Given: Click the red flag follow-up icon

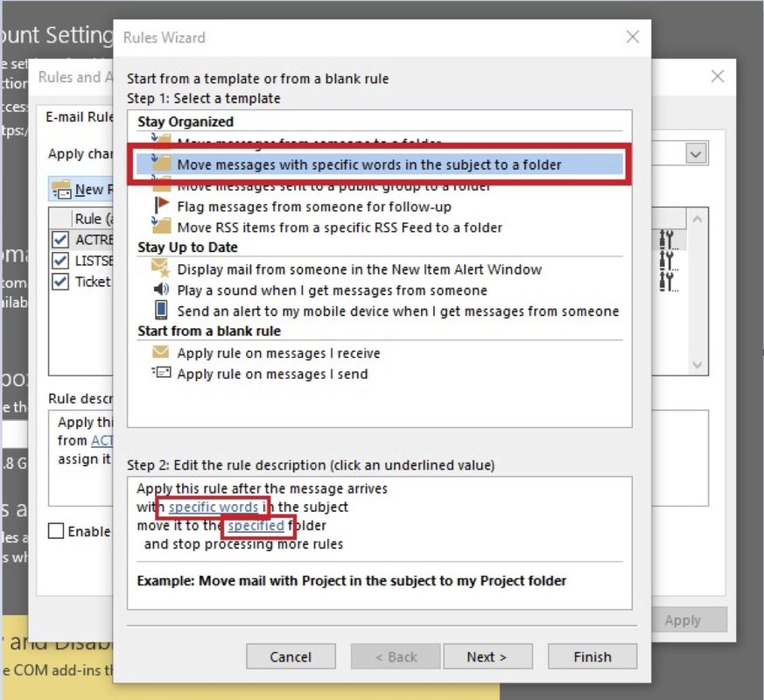Looking at the screenshot, I should click(x=160, y=206).
